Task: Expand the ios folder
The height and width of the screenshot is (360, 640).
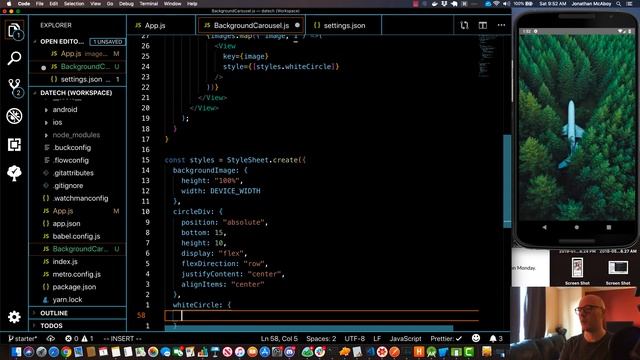Action: pos(57,122)
